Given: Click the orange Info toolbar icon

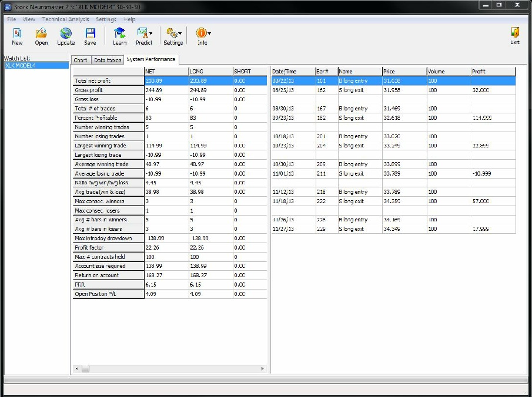Looking at the screenshot, I should pos(201,33).
